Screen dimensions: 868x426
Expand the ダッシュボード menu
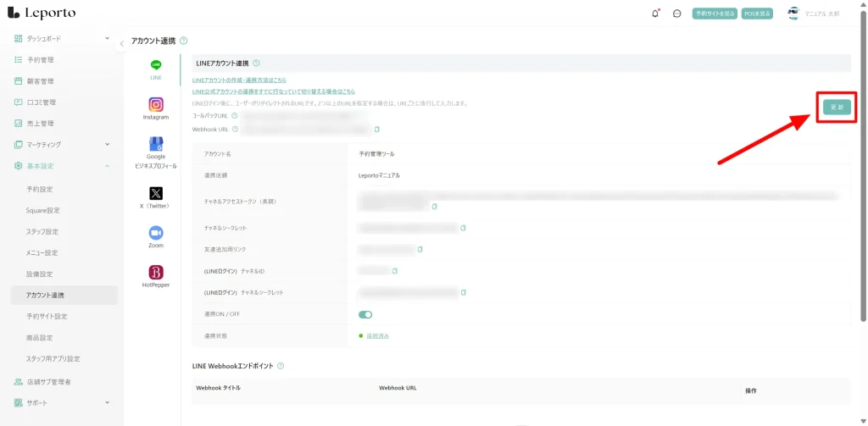(107, 39)
